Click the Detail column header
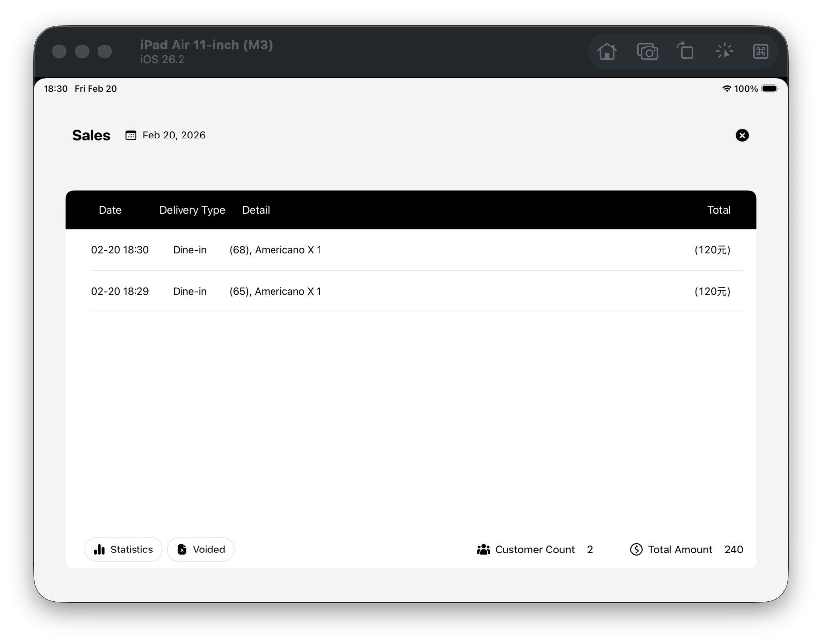The width and height of the screenshot is (822, 644). [256, 210]
